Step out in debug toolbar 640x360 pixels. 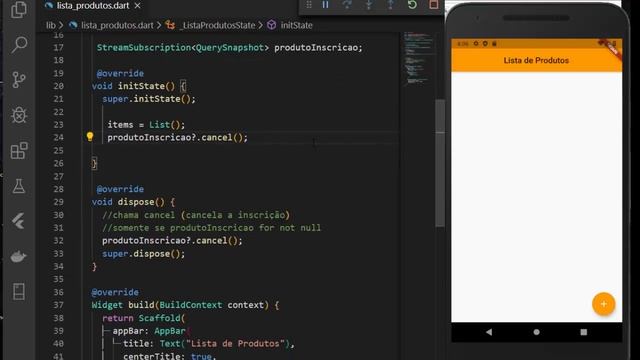pyautogui.click(x=390, y=5)
